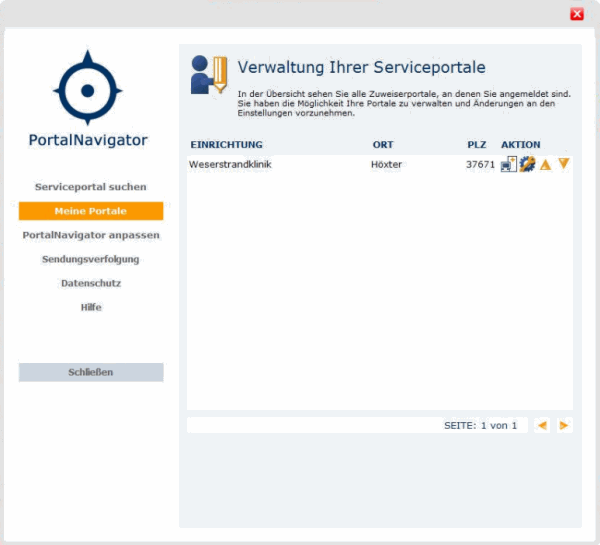Image resolution: width=600 pixels, height=545 pixels.
Task: Click the Verwaltung Ihrer Serviceportale heading
Action: (x=362, y=67)
